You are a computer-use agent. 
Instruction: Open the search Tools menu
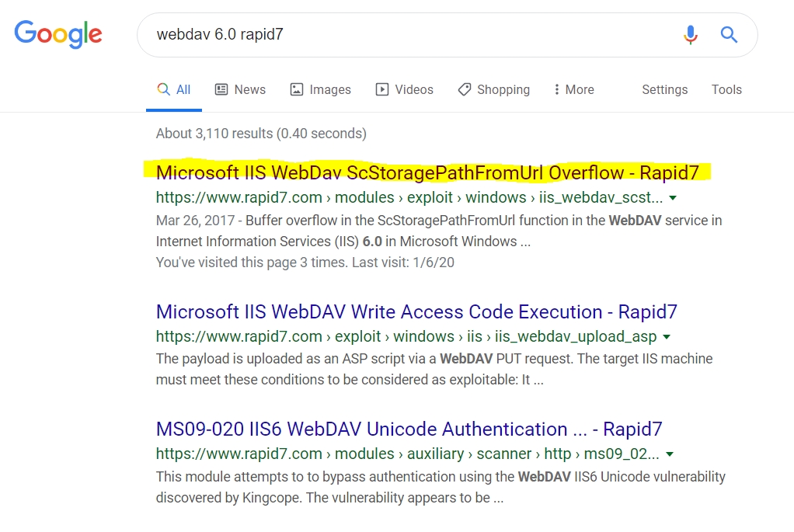pyautogui.click(x=726, y=89)
